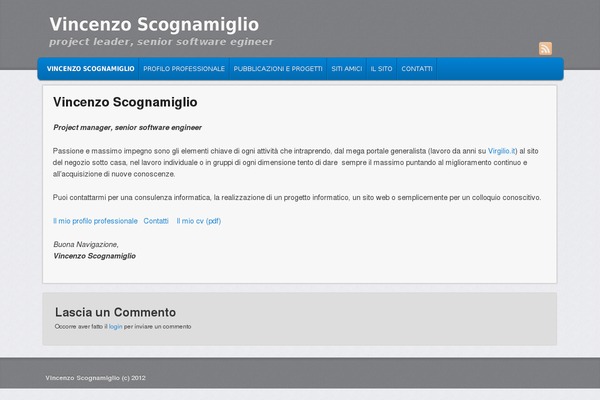Open the Contatti menu item
Viewport: 600px width, 400px height.
click(417, 69)
